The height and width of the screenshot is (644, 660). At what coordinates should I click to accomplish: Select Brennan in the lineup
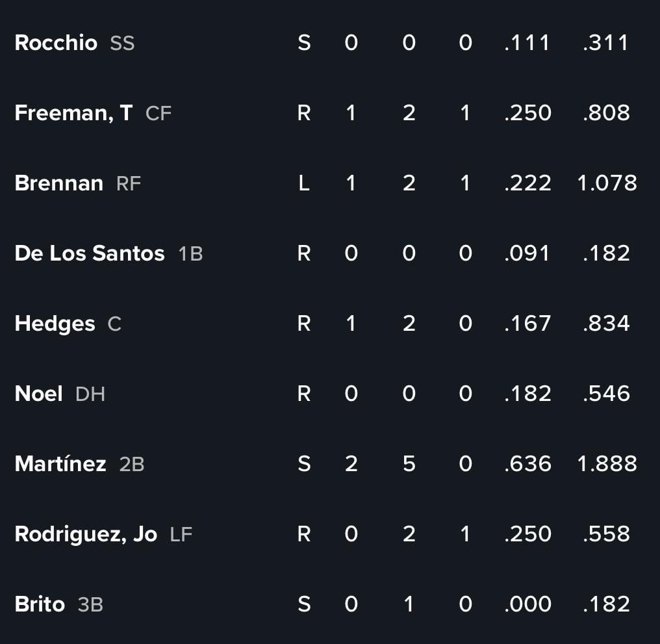pos(59,183)
